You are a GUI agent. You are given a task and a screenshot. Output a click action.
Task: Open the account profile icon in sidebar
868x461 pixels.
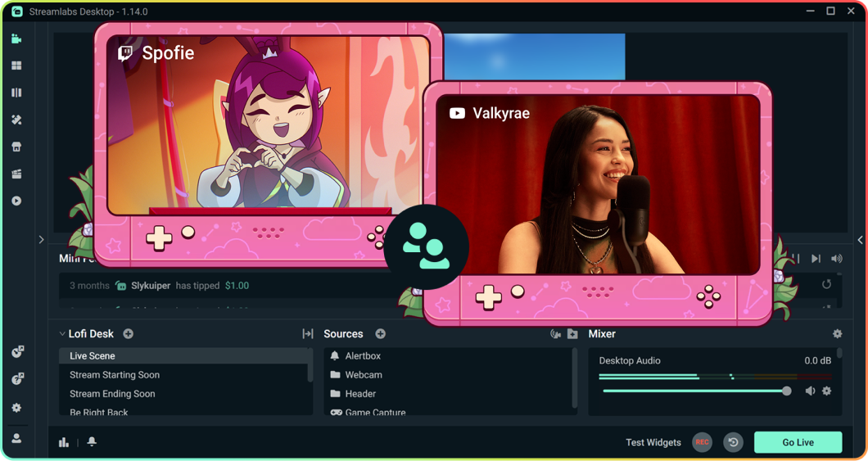(x=16, y=439)
